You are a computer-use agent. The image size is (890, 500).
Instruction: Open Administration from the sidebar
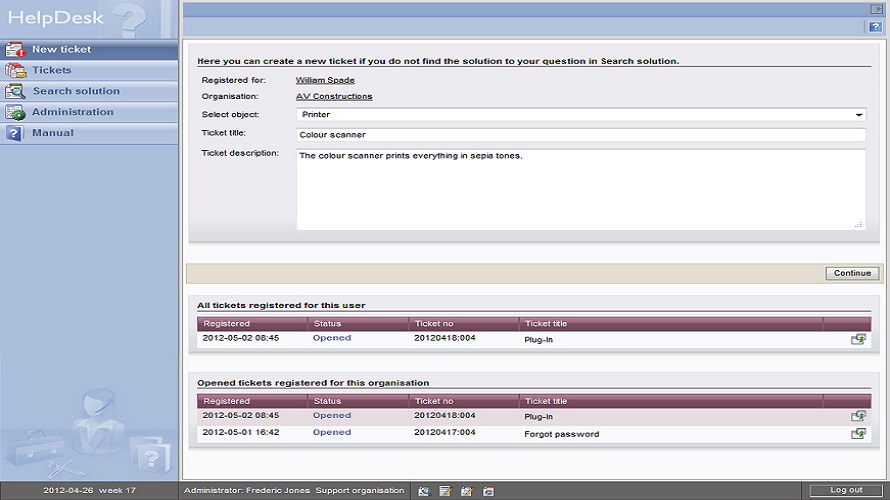coord(89,112)
